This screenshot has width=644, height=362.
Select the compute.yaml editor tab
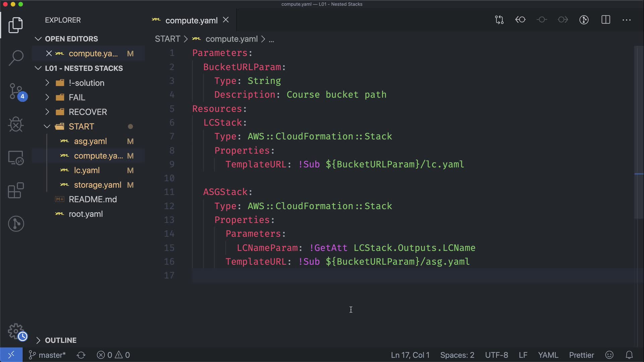pyautogui.click(x=191, y=20)
